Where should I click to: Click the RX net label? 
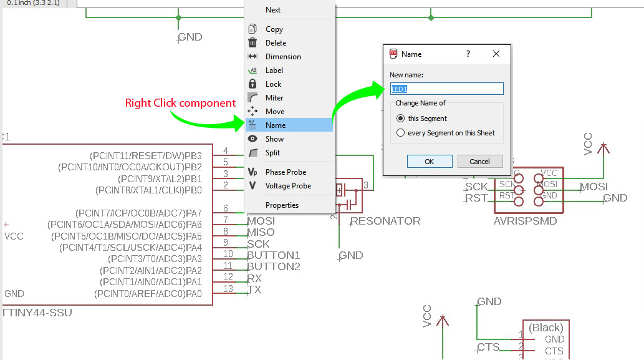[x=254, y=278]
